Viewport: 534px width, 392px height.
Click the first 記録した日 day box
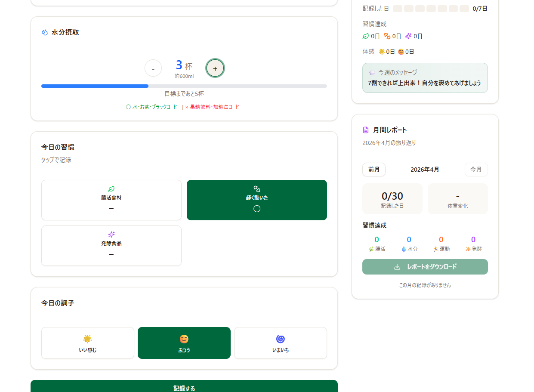pyautogui.click(x=398, y=9)
